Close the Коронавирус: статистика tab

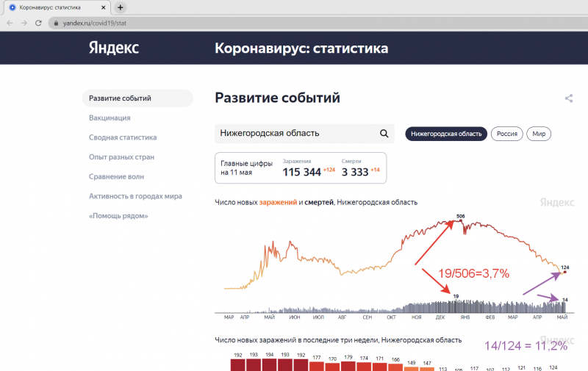point(104,7)
